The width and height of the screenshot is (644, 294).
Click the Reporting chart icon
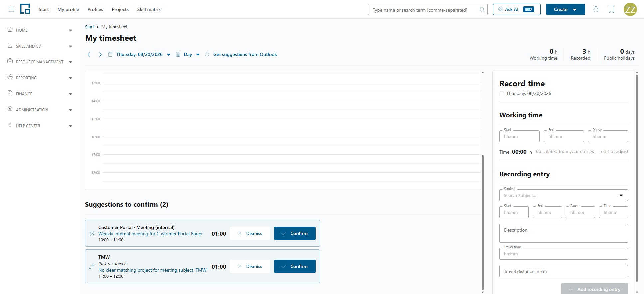(x=10, y=77)
